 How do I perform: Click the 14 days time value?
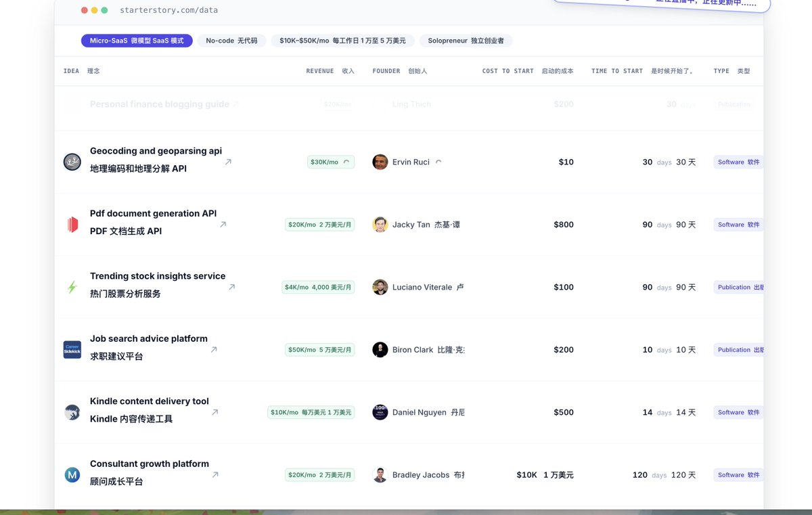pos(669,412)
